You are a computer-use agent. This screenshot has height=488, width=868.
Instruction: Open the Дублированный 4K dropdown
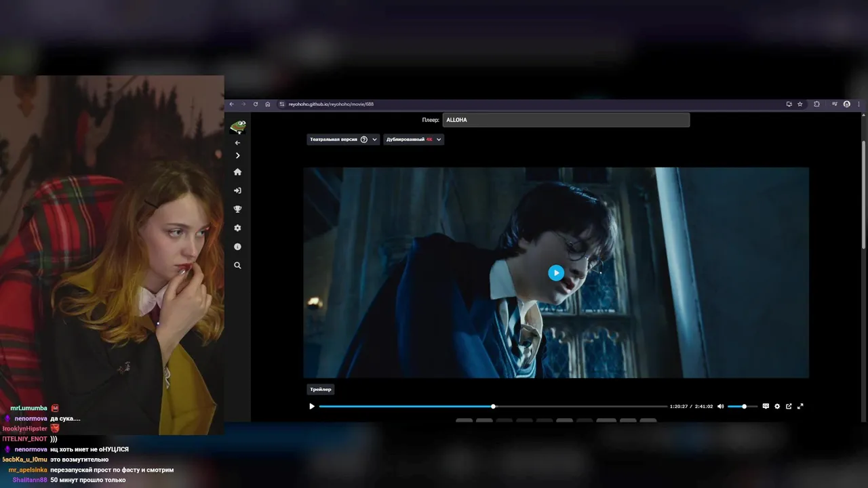pos(414,140)
